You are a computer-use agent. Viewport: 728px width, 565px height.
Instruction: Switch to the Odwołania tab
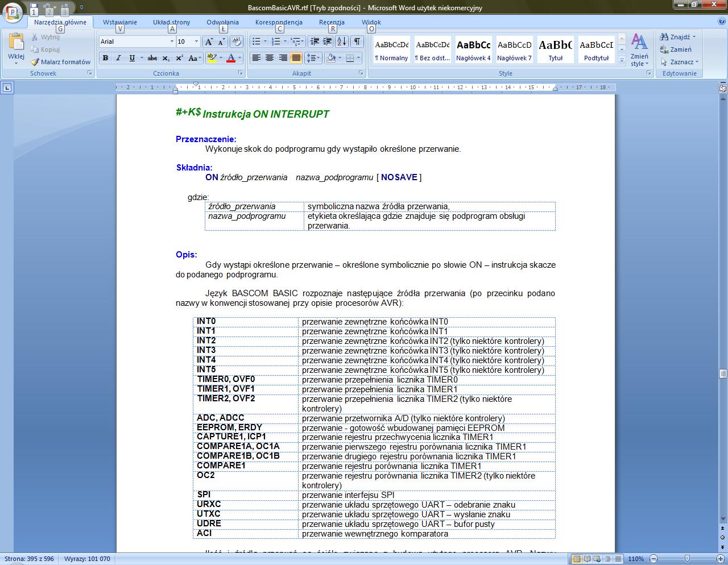(223, 22)
